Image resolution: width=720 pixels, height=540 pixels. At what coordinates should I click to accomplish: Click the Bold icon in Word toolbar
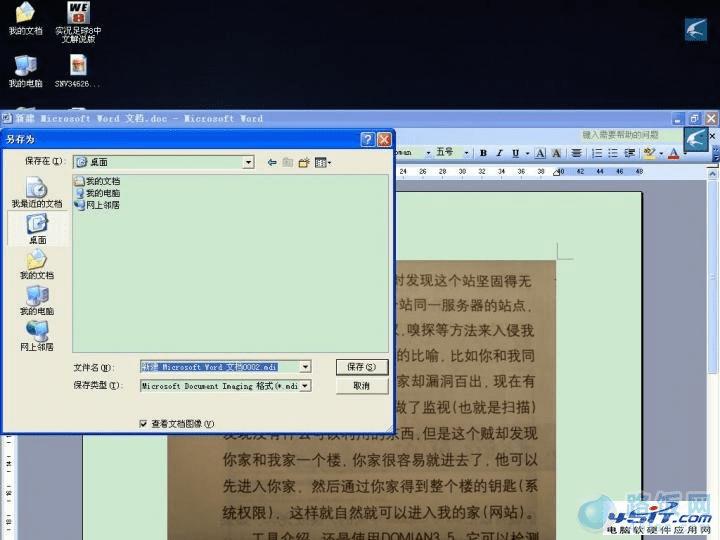coord(483,153)
